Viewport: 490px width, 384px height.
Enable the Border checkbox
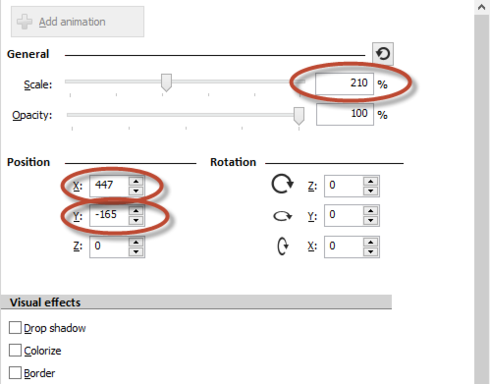pos(15,373)
